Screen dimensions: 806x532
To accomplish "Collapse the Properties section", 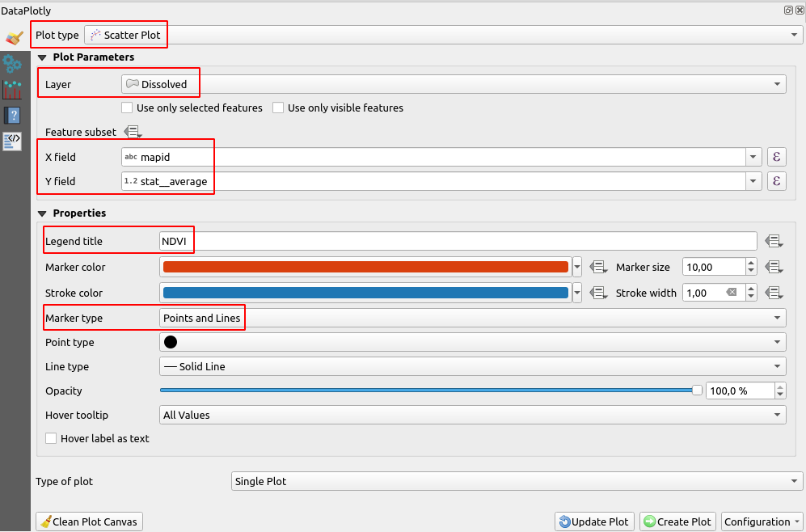I will 42,213.
